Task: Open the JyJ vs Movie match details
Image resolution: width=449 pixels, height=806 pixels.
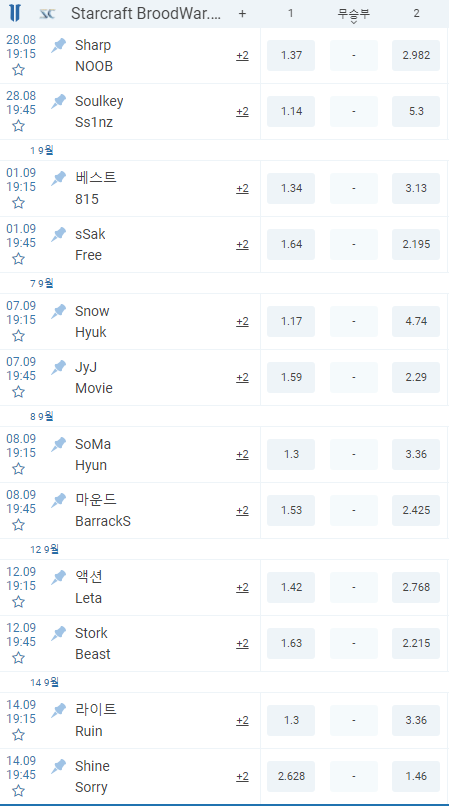Action: click(x=94, y=378)
